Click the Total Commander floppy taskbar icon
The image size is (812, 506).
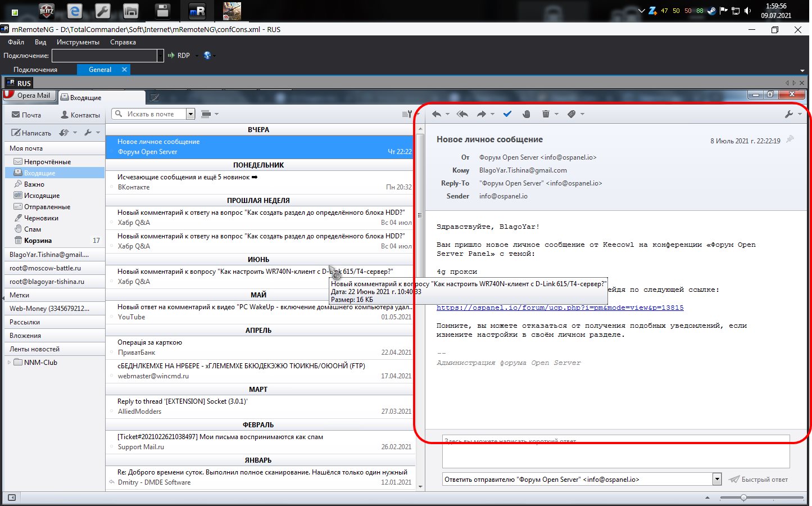tap(163, 11)
